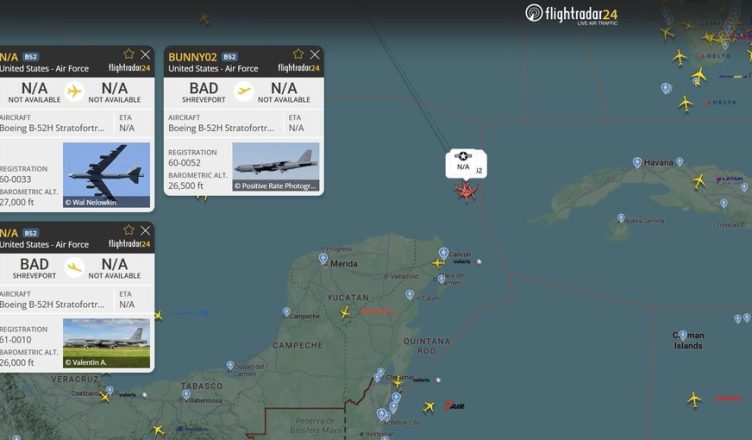Screen dimensions: 752x440
Task: Star the 60-0033 B-52 flight card
Action: pos(129,54)
